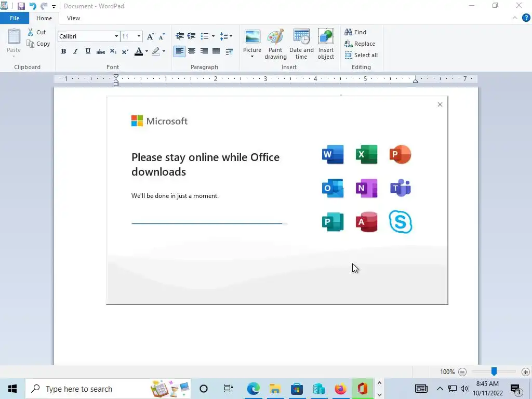
Task: Open the line spacing dropdown
Action: tap(226, 36)
